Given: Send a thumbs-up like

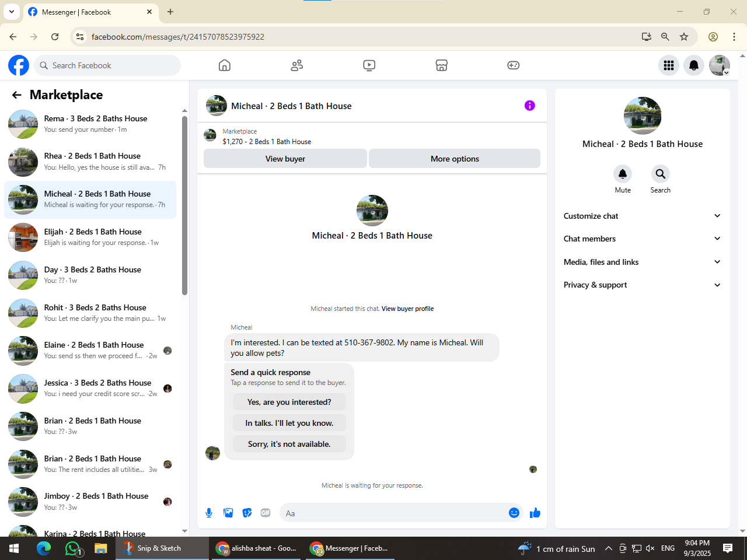Looking at the screenshot, I should (x=535, y=513).
